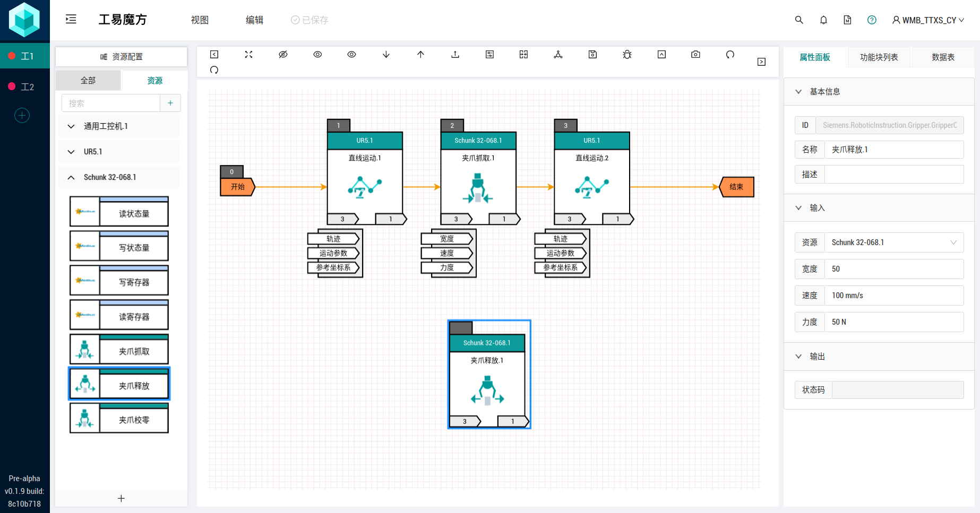This screenshot has height=513, width=980.
Task: Click the fit-to-screen expand icon
Action: click(248, 54)
